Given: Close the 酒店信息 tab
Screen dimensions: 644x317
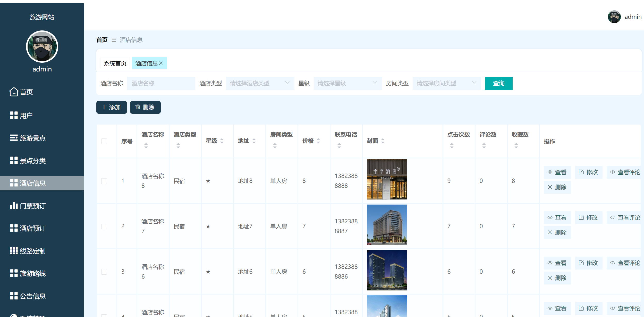Looking at the screenshot, I should (162, 63).
